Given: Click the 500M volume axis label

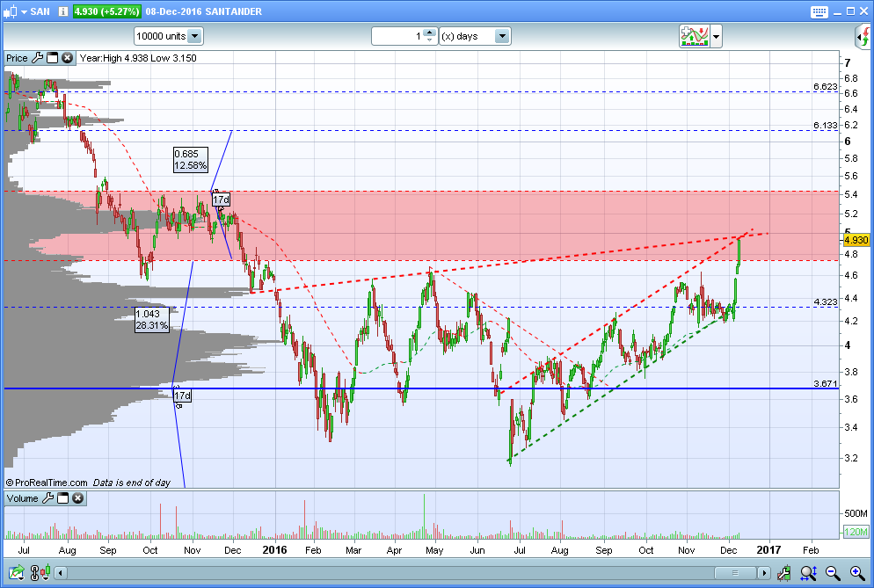Looking at the screenshot, I should (856, 513).
